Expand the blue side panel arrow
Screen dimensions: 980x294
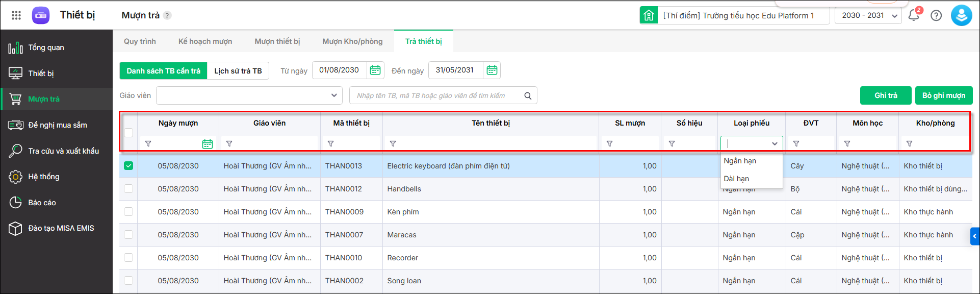[975, 236]
